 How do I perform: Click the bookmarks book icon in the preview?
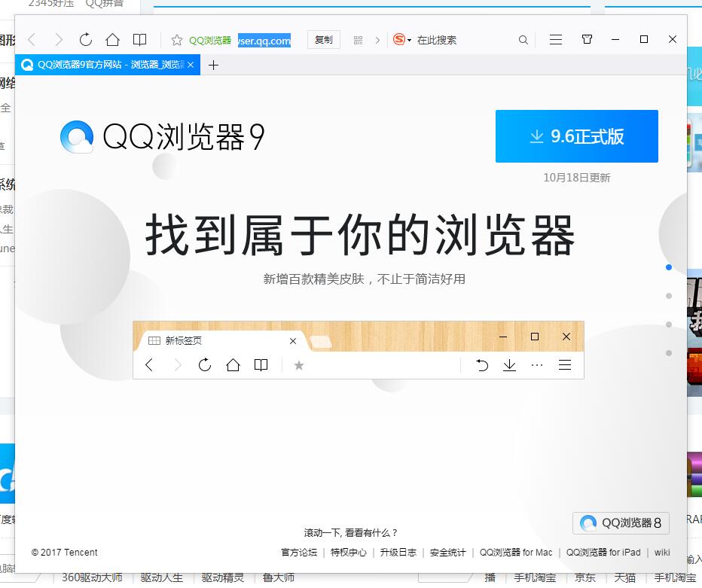261,365
